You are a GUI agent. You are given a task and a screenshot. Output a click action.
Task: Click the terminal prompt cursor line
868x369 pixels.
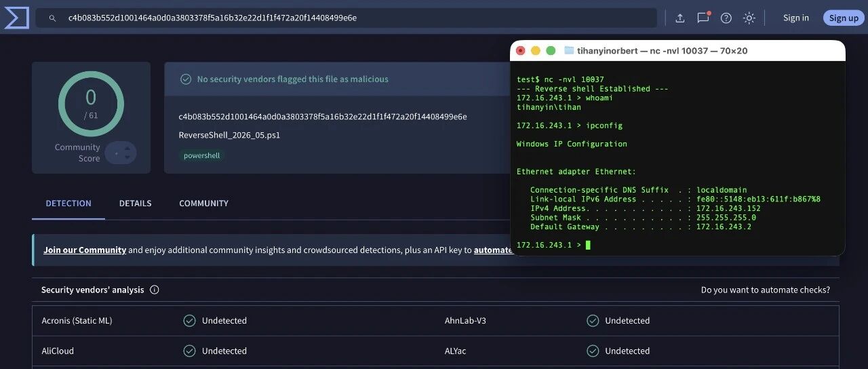click(553, 245)
